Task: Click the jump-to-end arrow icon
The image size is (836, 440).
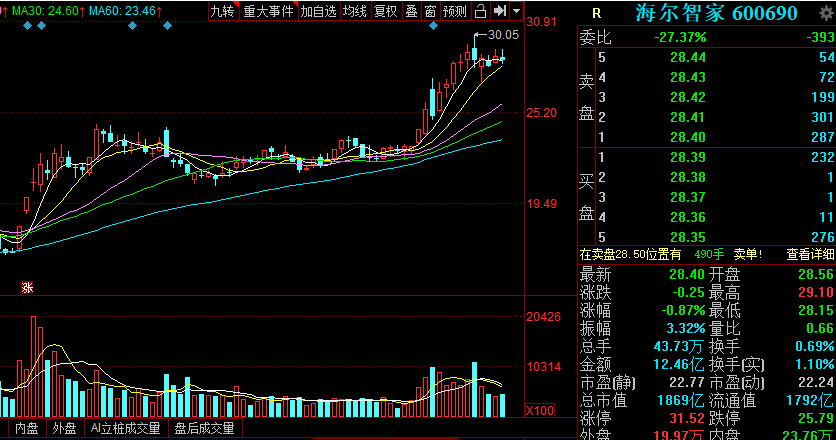Action: pos(499,11)
